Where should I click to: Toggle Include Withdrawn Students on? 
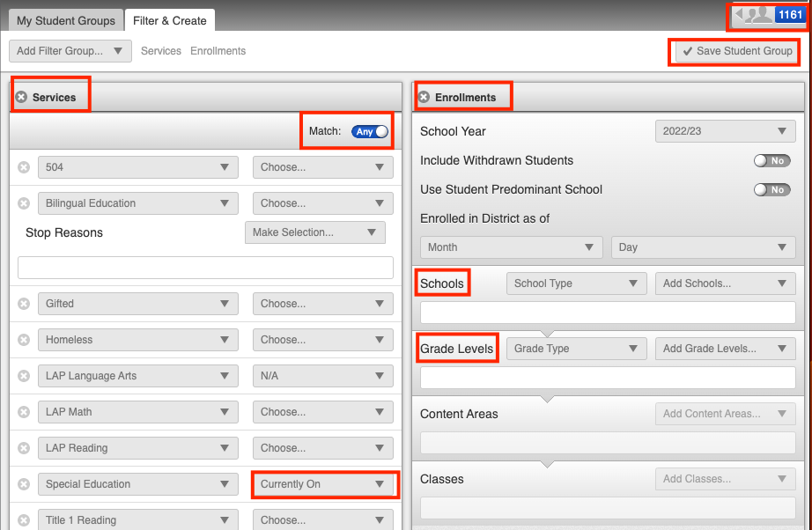pos(771,160)
